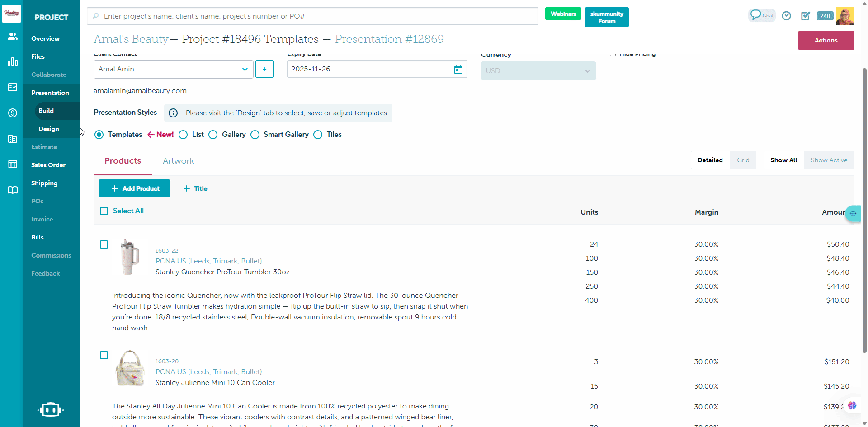This screenshot has width=868, height=427.
Task: Click the plus icon beside Client Contact
Action: tap(264, 69)
